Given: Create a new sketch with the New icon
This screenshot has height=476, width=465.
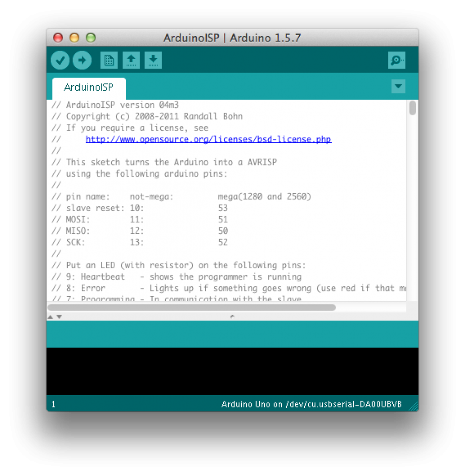Looking at the screenshot, I should pyautogui.click(x=109, y=60).
